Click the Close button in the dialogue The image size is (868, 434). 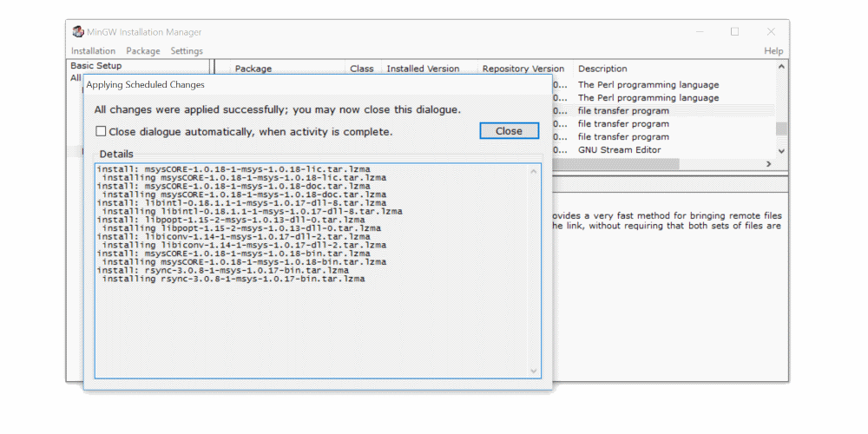pyautogui.click(x=509, y=131)
